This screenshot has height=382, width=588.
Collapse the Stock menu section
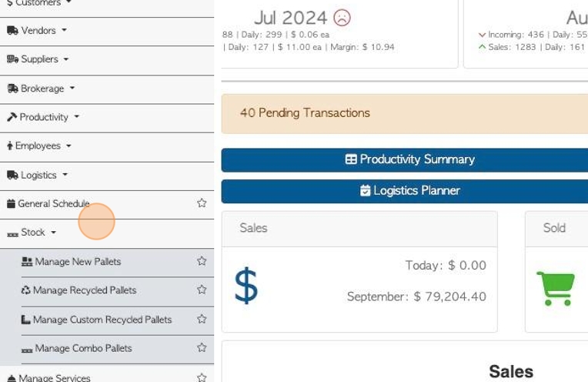coord(32,233)
